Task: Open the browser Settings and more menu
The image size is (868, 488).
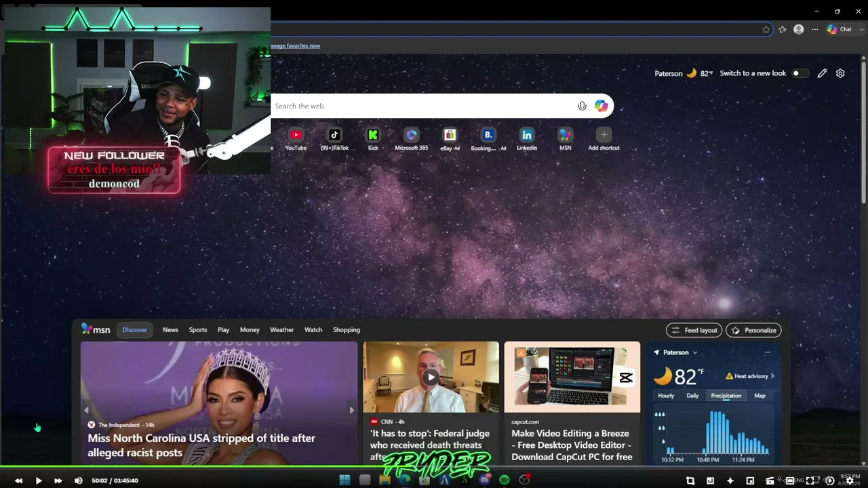Action: click(x=815, y=29)
